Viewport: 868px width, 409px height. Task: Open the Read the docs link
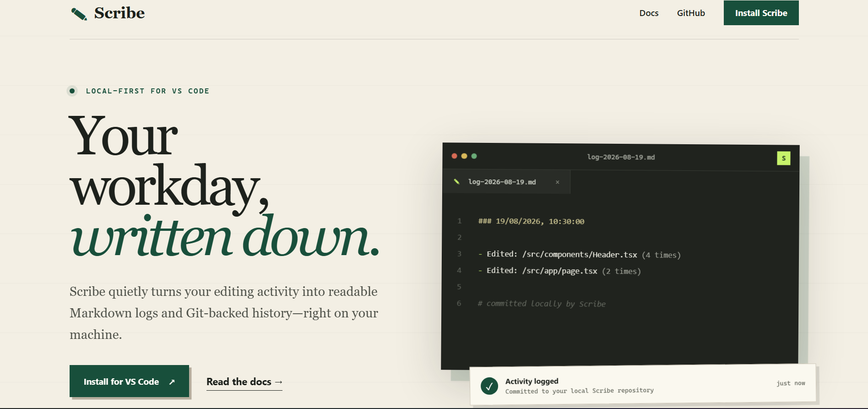[244, 382]
